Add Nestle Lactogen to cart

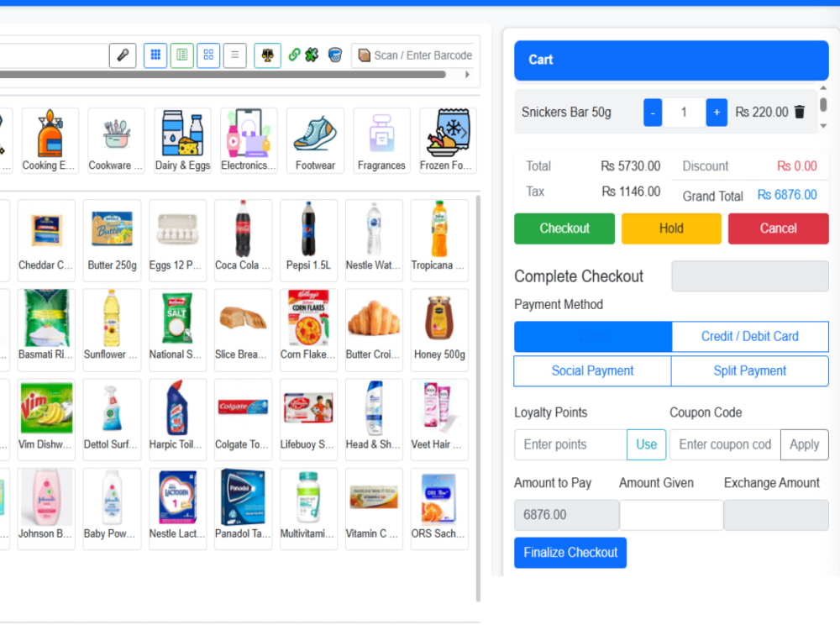tap(177, 509)
